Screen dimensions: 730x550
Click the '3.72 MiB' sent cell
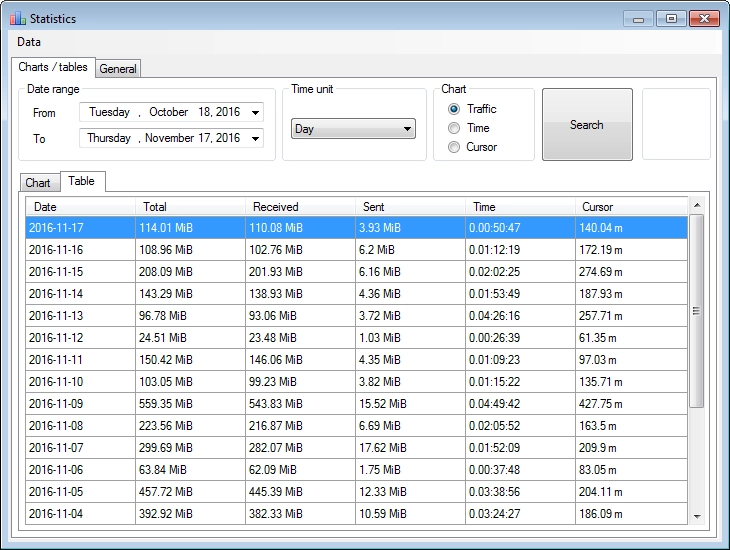point(410,316)
